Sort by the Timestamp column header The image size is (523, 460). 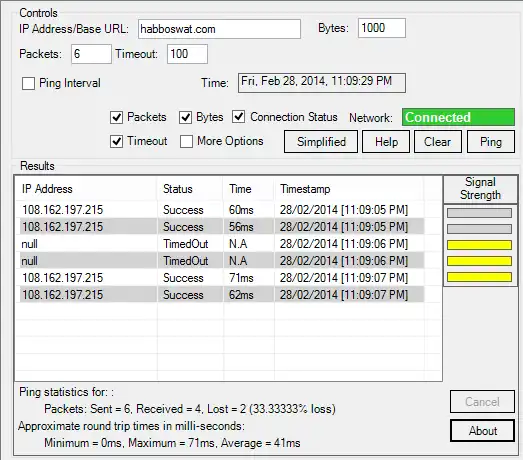point(349,189)
